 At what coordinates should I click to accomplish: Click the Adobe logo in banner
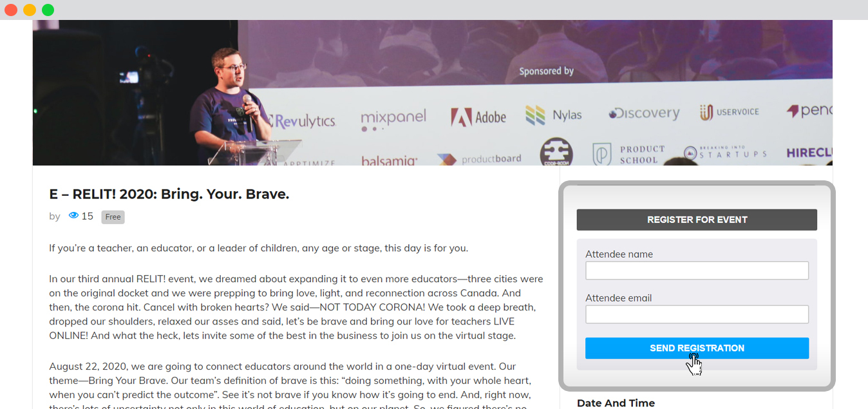pyautogui.click(x=478, y=117)
